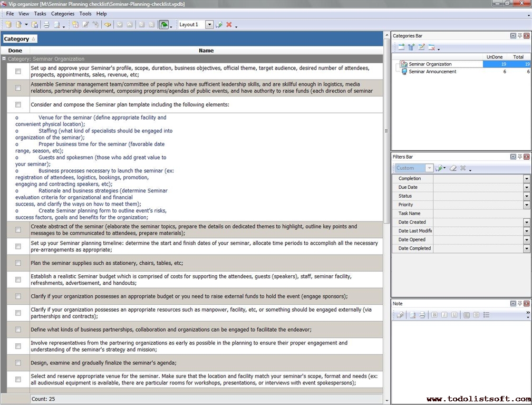Click the eraser clear filter icon
532x405 pixels.
pyautogui.click(x=452, y=168)
